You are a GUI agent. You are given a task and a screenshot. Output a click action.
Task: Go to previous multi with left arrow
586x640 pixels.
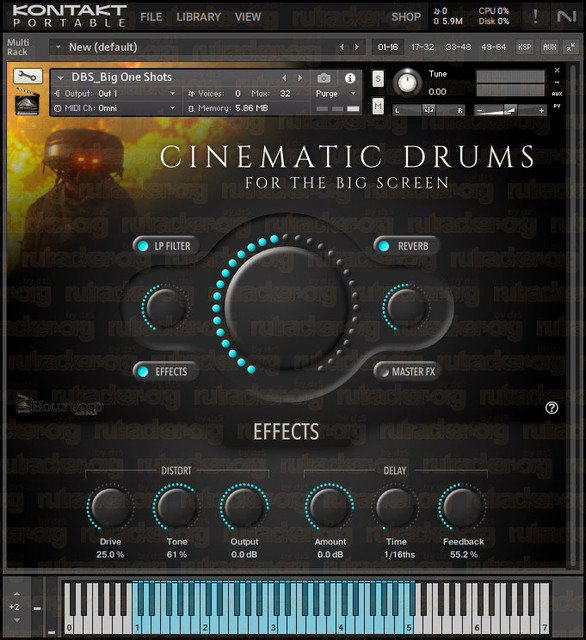tap(342, 47)
